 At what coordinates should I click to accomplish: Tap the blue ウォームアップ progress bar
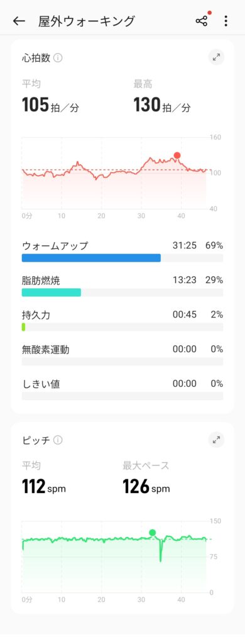[x=91, y=258]
